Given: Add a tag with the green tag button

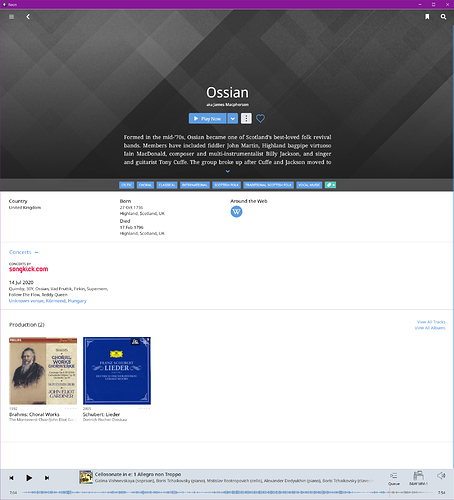Looking at the screenshot, I should [x=330, y=185].
